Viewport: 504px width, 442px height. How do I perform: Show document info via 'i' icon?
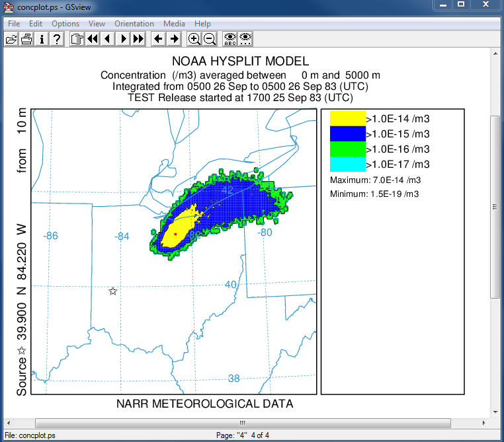(x=42, y=39)
